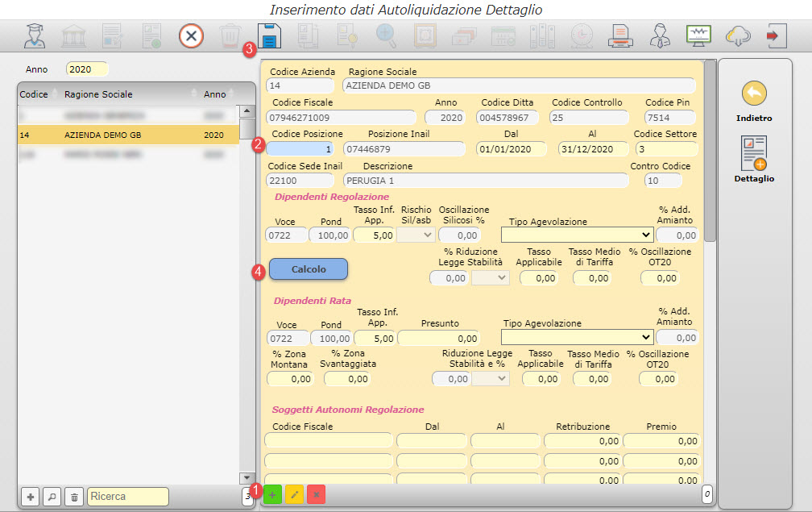Screen dimensions: 812x512
Task: Click the exit door arrow icon
Action: coord(777,35)
